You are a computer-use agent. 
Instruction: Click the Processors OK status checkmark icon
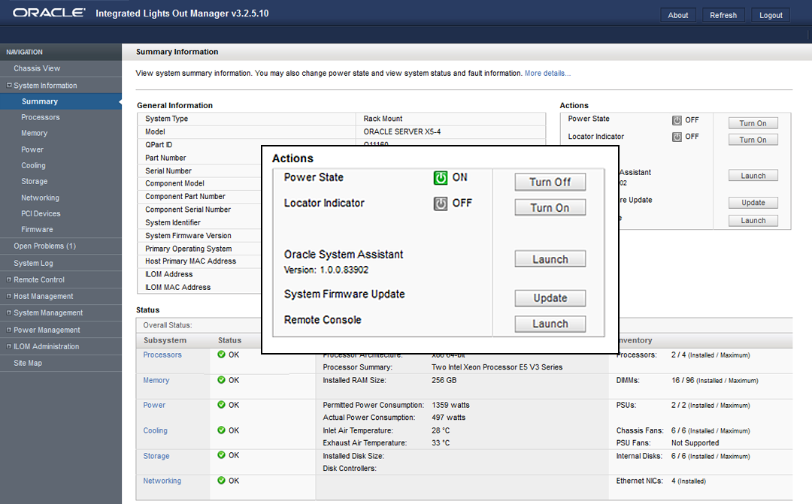click(222, 355)
